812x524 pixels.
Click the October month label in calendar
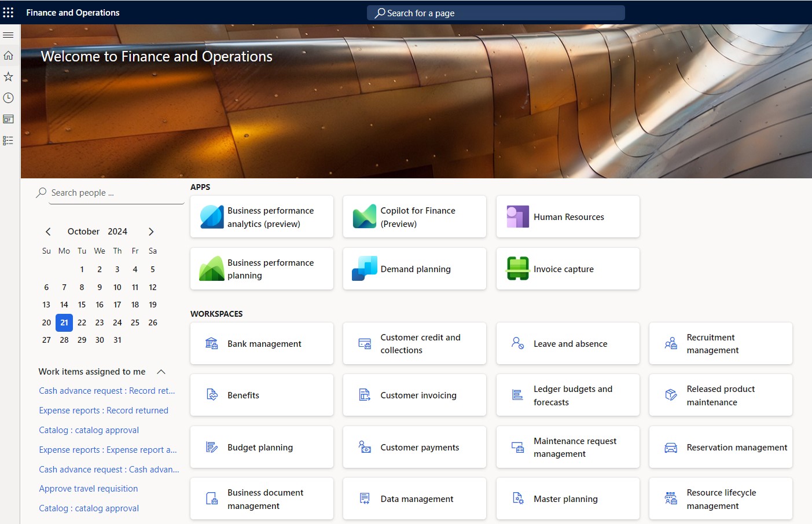[x=83, y=231]
